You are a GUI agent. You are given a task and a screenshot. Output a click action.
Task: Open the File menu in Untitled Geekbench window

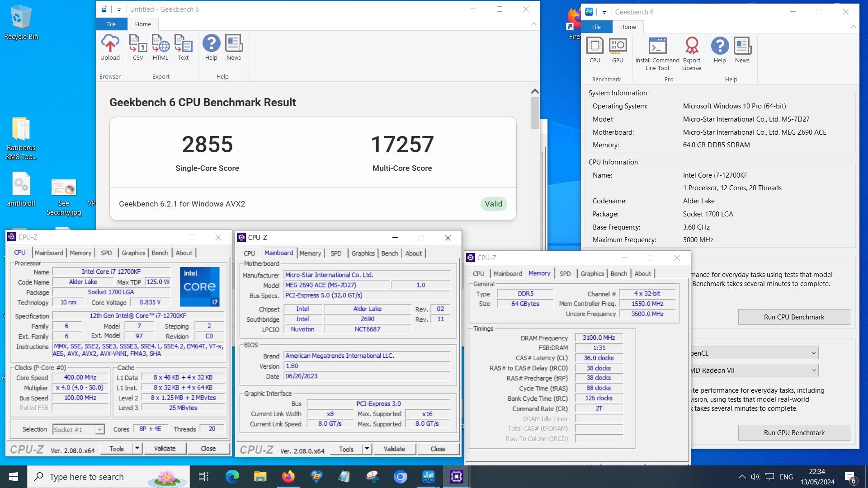click(111, 24)
